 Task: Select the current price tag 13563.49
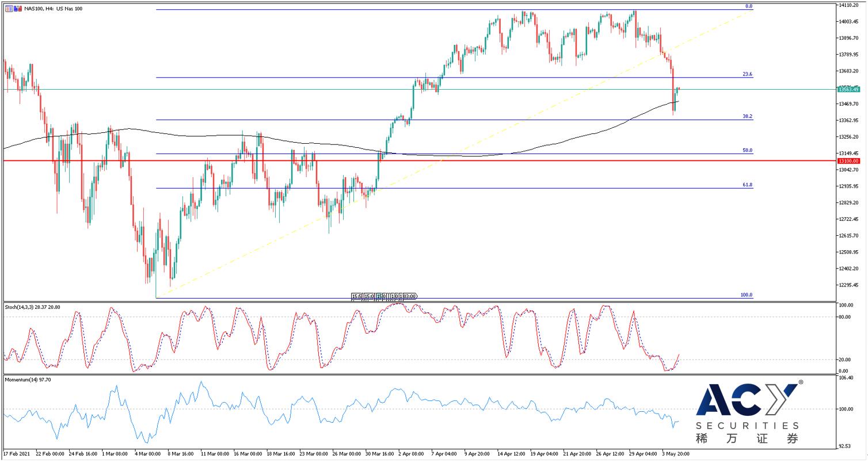[x=850, y=89]
